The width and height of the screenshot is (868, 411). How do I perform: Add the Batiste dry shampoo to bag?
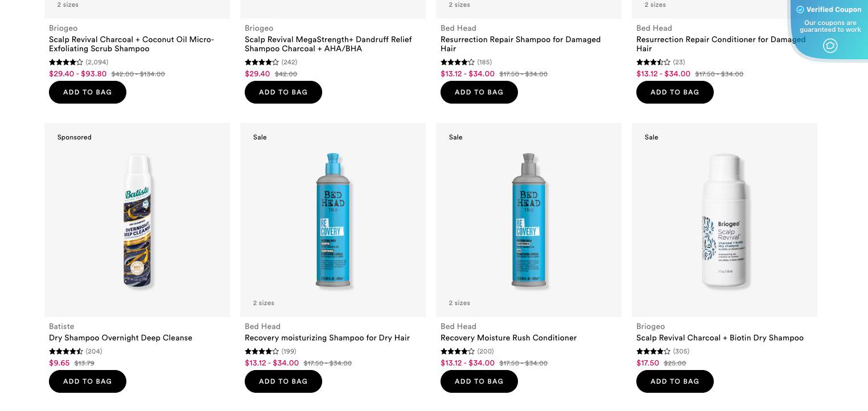(x=88, y=381)
